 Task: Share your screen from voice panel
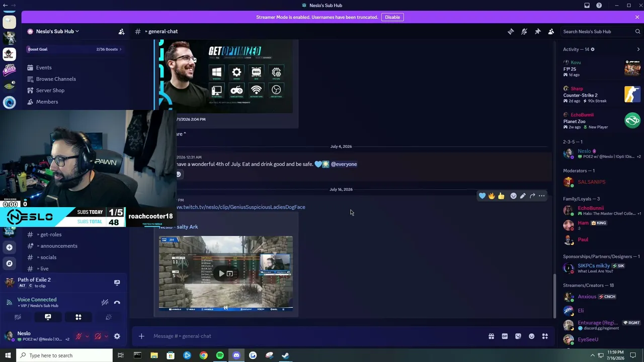point(48,317)
